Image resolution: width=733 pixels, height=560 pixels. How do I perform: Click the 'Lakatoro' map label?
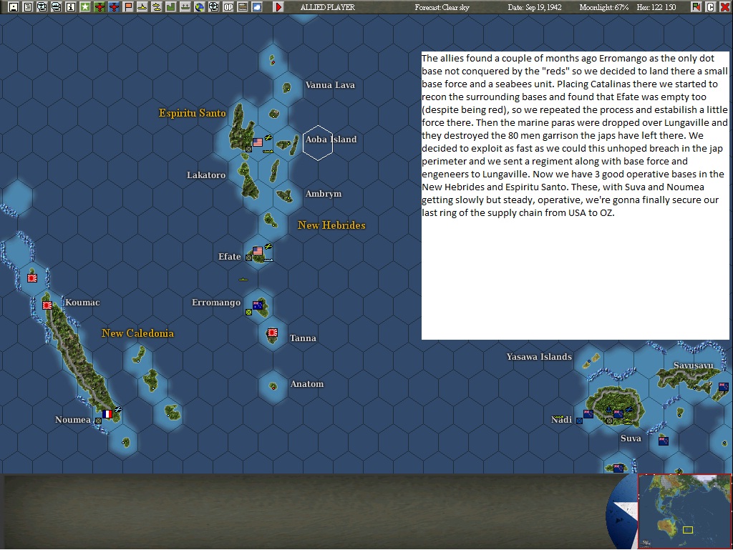[x=206, y=175]
